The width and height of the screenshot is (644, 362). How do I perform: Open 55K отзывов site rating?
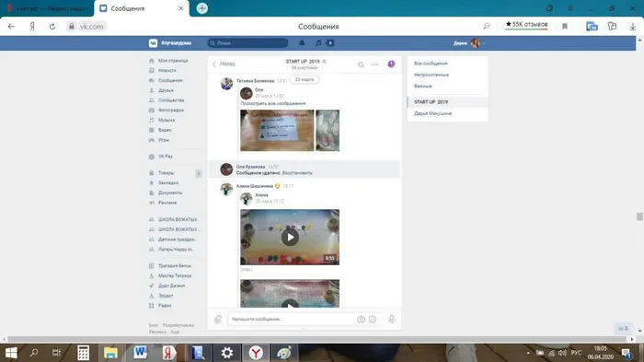coord(526,25)
